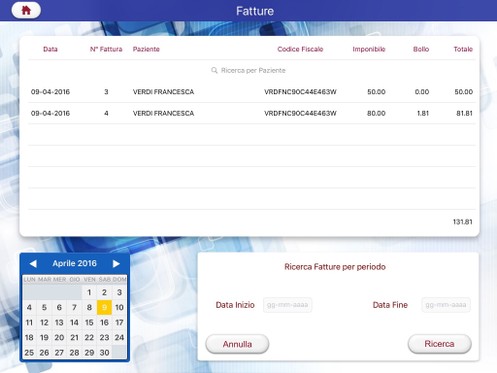Click the Paziente column header

146,49
